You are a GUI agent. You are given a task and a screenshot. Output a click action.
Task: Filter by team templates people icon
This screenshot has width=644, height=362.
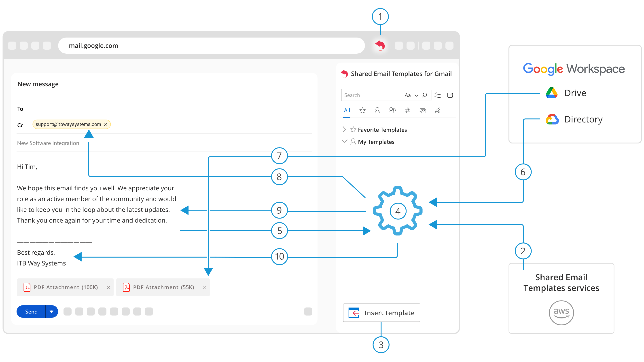point(392,110)
